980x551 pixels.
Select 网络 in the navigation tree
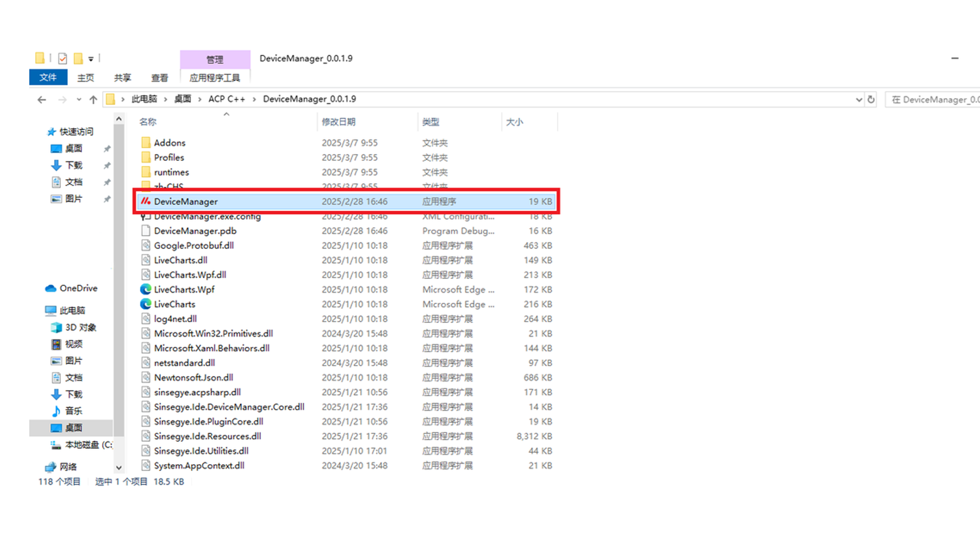[68, 467]
